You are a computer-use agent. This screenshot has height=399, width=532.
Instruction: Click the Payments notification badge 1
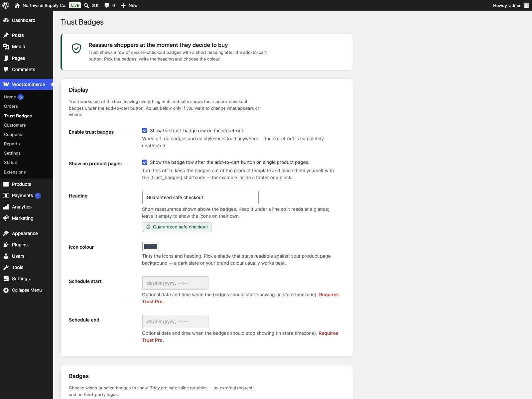(x=38, y=196)
